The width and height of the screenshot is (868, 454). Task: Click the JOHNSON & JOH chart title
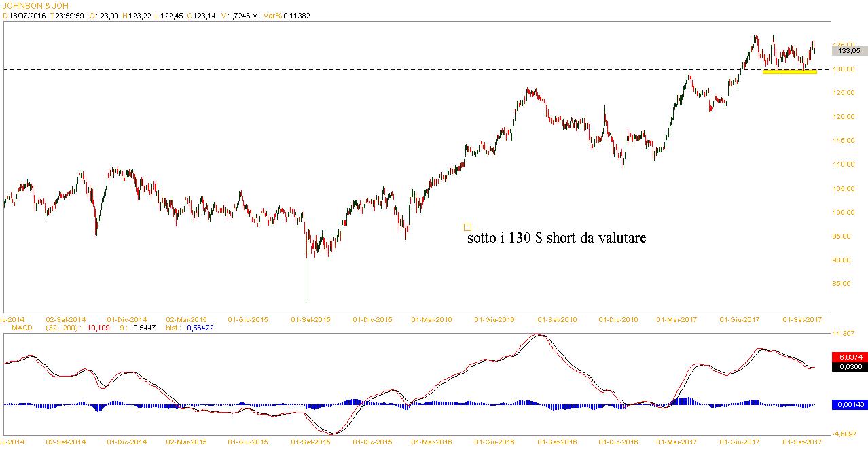click(35, 5)
